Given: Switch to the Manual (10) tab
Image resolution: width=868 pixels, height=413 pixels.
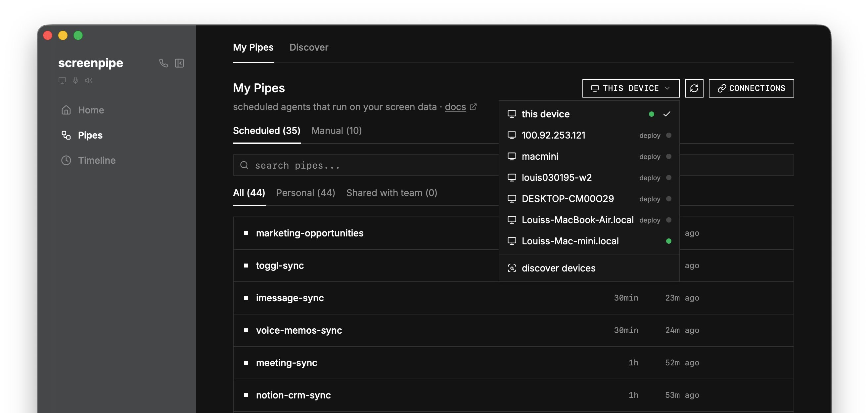Looking at the screenshot, I should coord(336,131).
